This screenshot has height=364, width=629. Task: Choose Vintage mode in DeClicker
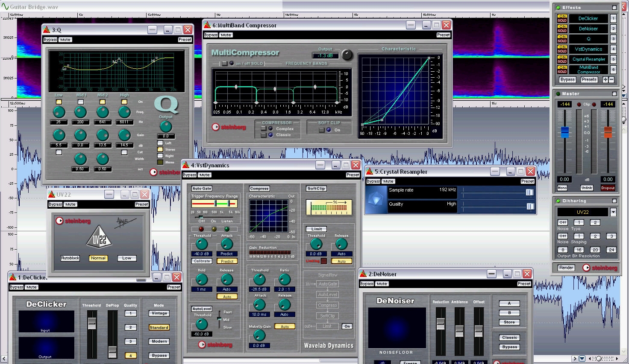(159, 313)
